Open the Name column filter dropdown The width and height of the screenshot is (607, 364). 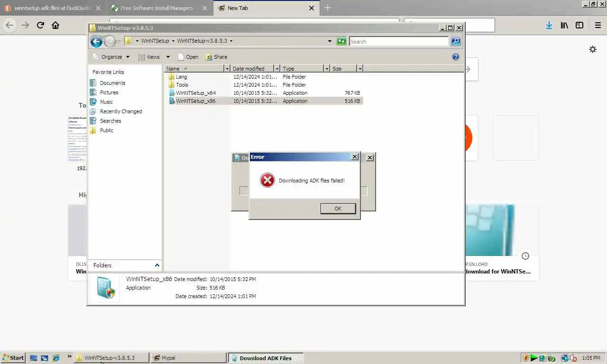[227, 69]
